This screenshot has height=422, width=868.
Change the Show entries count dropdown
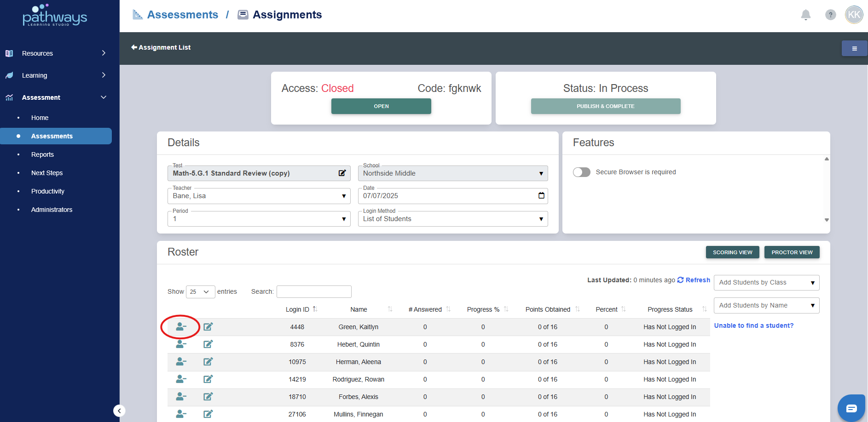point(200,292)
